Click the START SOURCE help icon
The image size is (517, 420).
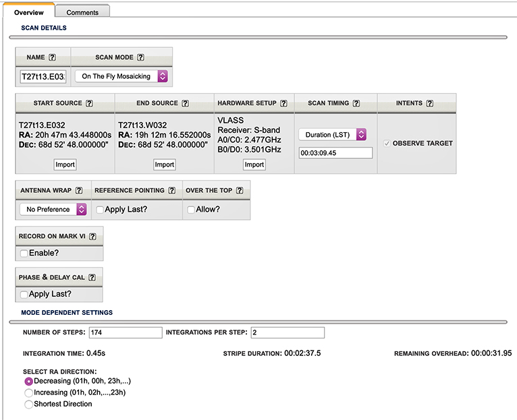click(89, 104)
